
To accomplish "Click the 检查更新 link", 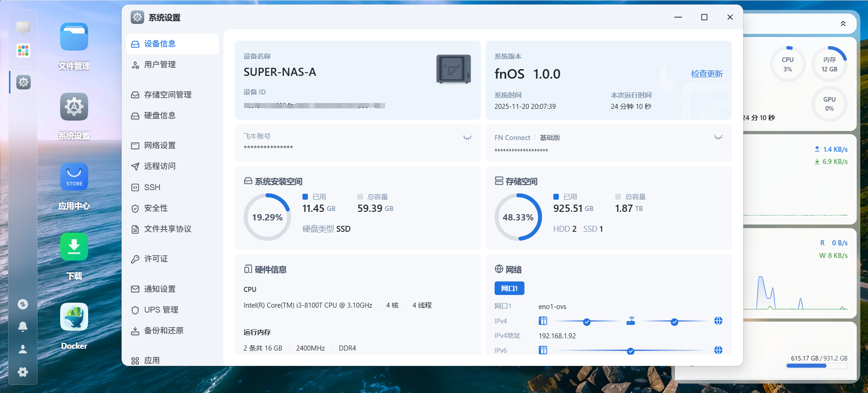I will click(x=707, y=74).
